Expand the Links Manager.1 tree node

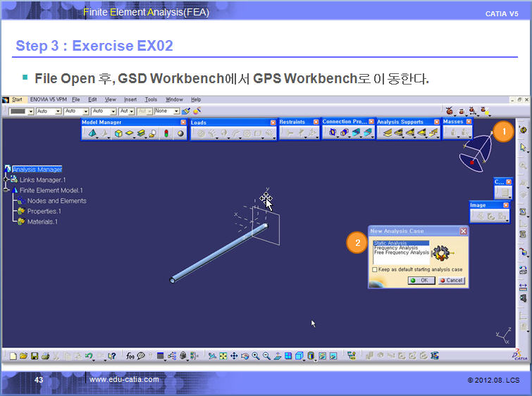[6, 180]
